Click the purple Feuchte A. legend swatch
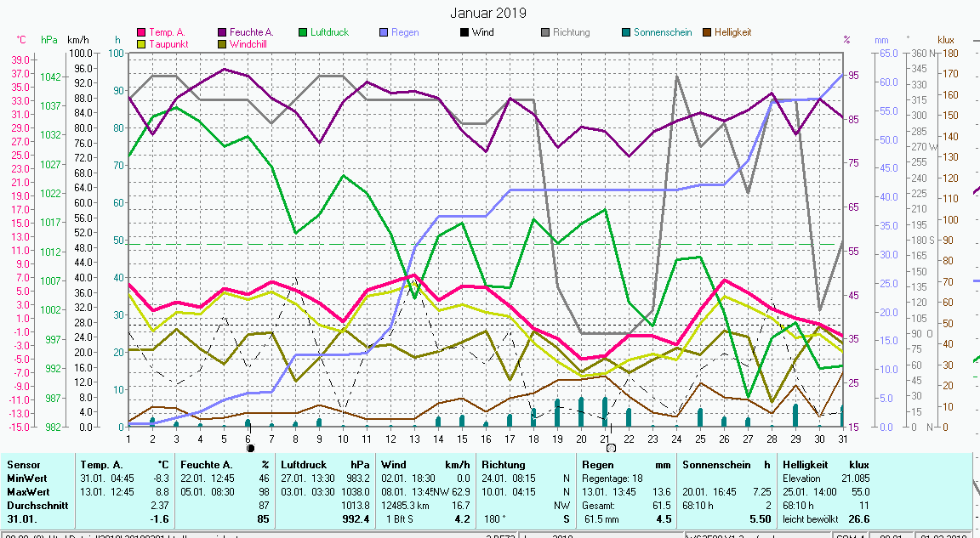Image resolution: width=980 pixels, height=538 pixels. 222,32
